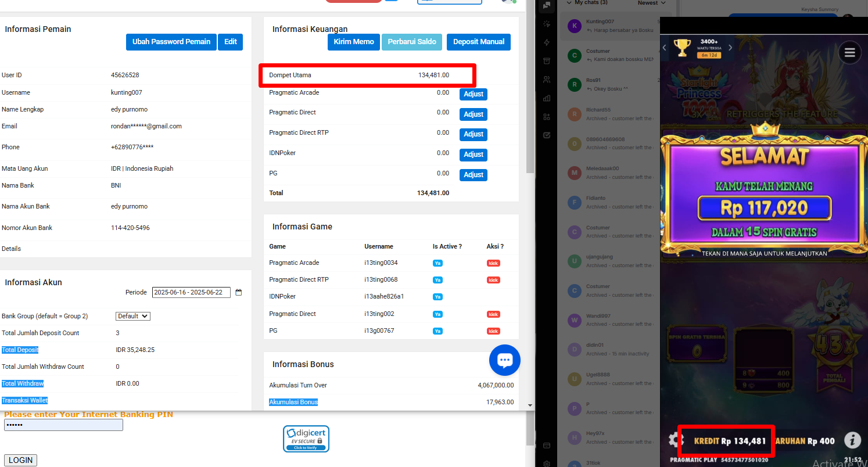Screen dimensions: 868x467
Task: Click the User ID value 45626528
Action: click(125, 76)
